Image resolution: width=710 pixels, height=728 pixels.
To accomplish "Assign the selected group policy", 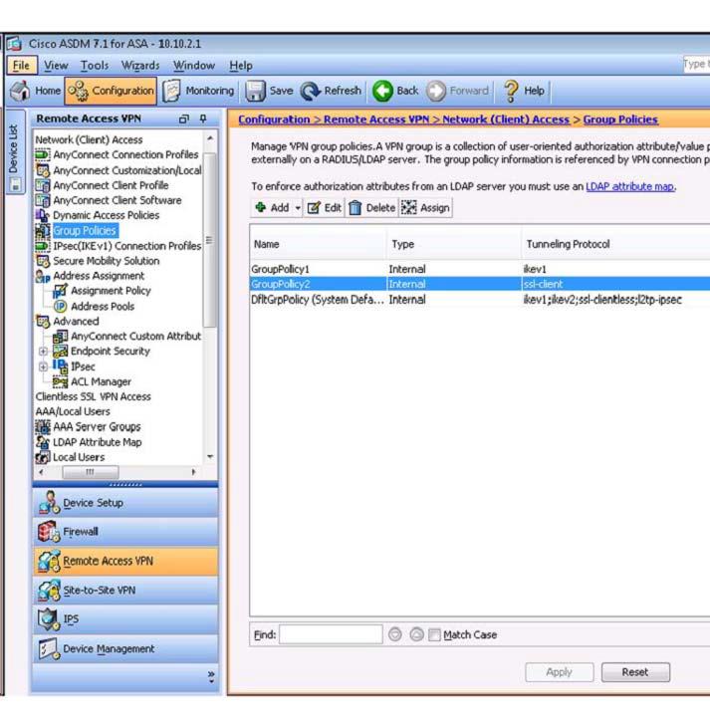I will pyautogui.click(x=425, y=207).
